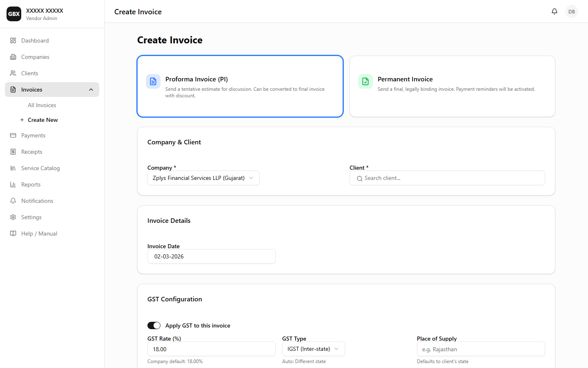Image resolution: width=588 pixels, height=368 pixels.
Task: Open the GST Type IGST dropdown
Action: point(314,349)
